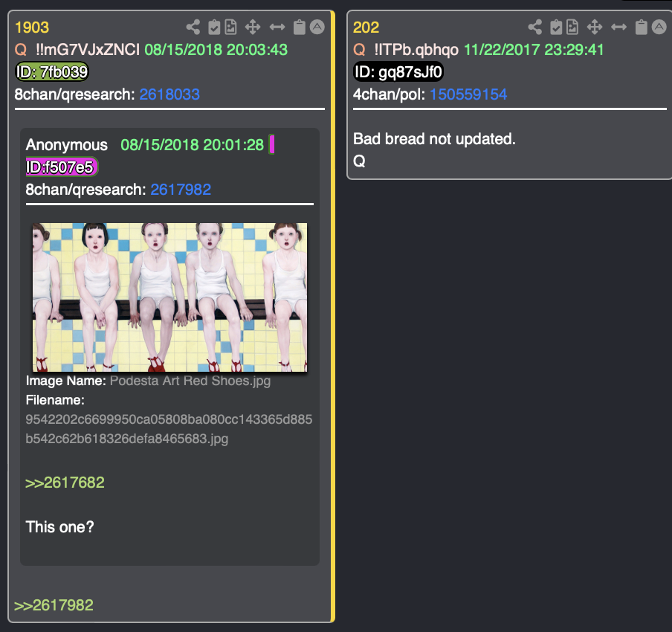The width and height of the screenshot is (672, 632).
Task: Click the horizontal resize arrows on post 202
Action: pos(619,27)
